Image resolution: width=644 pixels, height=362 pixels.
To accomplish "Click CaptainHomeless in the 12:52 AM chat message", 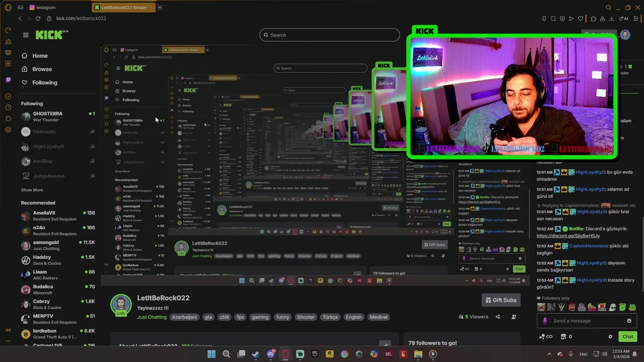I will point(588,246).
